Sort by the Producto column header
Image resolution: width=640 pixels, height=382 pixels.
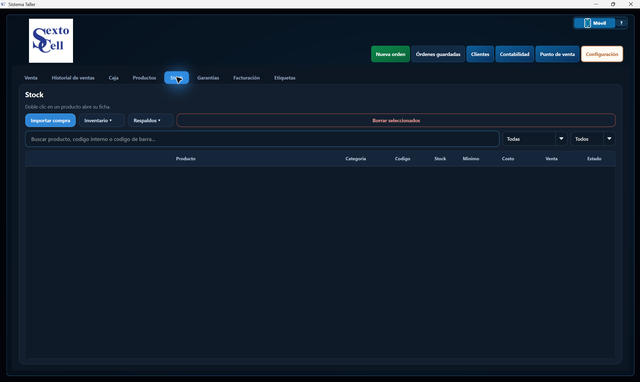(x=186, y=158)
